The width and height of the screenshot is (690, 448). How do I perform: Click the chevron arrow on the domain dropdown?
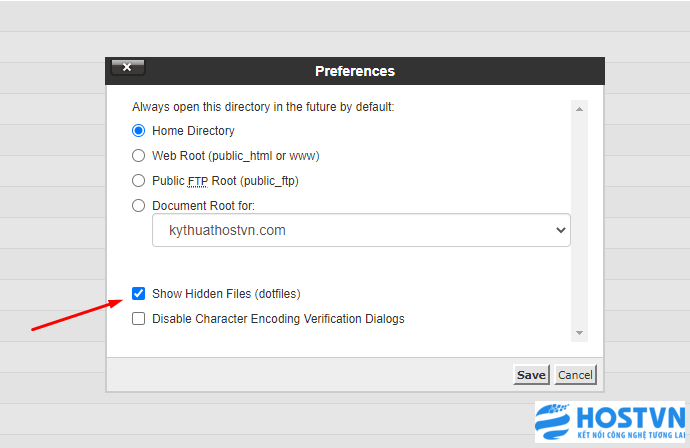[561, 230]
